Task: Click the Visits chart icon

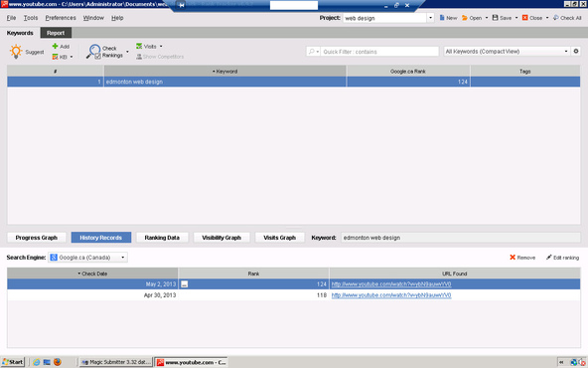Action: tap(139, 46)
